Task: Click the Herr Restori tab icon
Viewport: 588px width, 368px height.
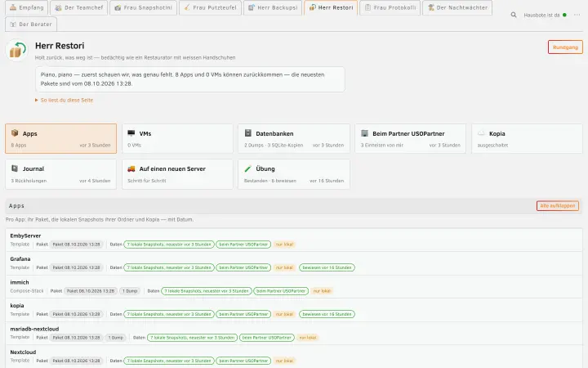Action: click(312, 7)
